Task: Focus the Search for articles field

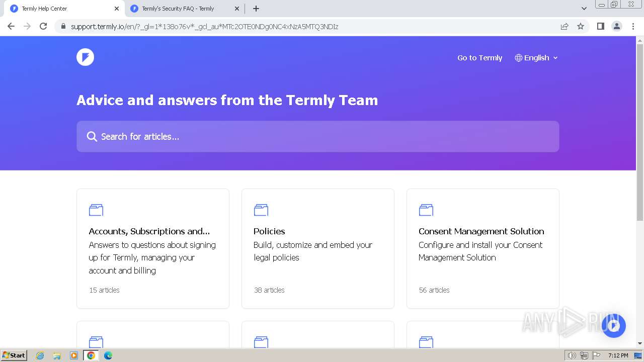Action: [x=317, y=136]
